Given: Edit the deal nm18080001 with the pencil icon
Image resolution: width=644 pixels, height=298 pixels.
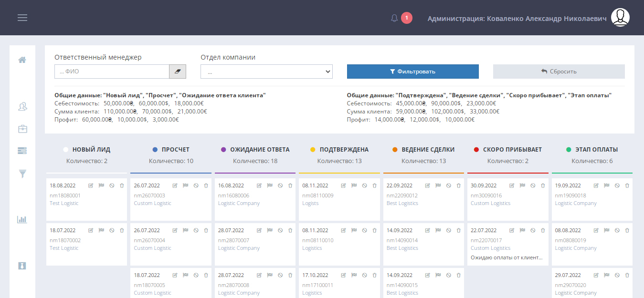Looking at the screenshot, I should 91,185.
